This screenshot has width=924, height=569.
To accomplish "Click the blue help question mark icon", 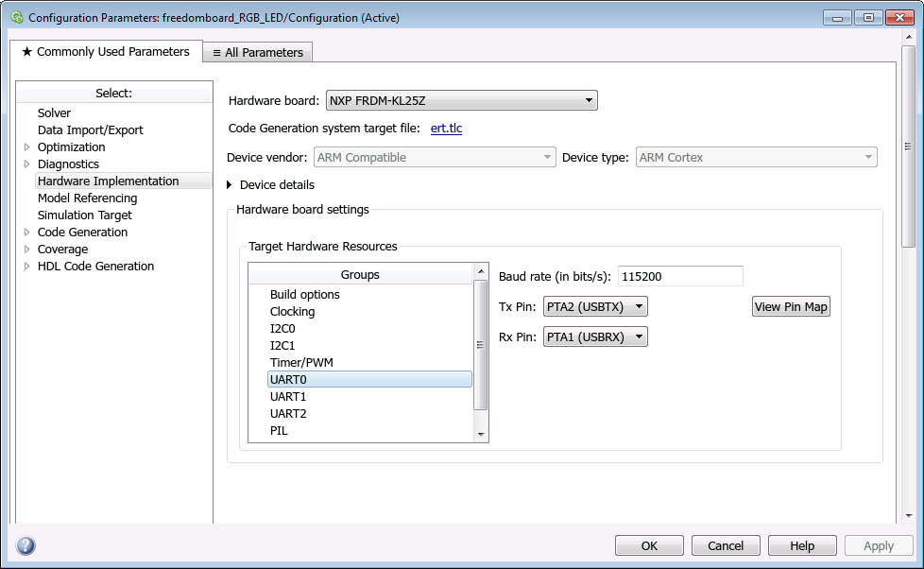I will click(x=26, y=545).
